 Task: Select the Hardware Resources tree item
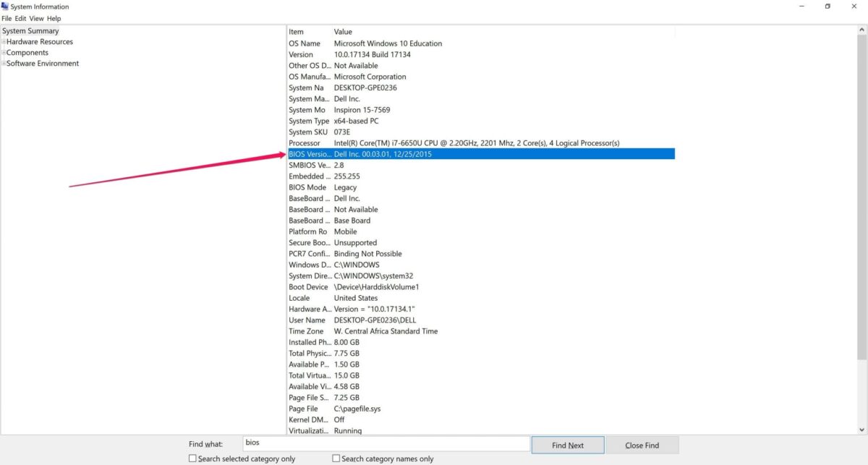pyautogui.click(x=40, y=42)
